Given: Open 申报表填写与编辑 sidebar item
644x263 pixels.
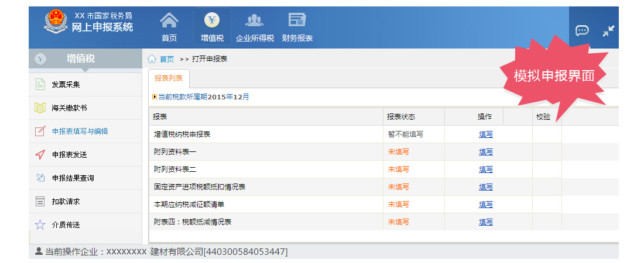Looking at the screenshot, I should pyautogui.click(x=80, y=131).
